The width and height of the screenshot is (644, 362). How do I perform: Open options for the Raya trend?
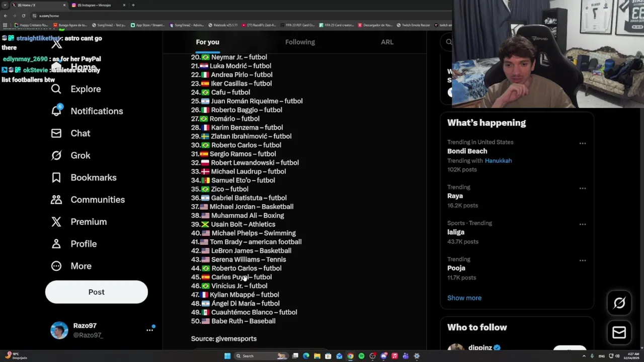coord(583,188)
